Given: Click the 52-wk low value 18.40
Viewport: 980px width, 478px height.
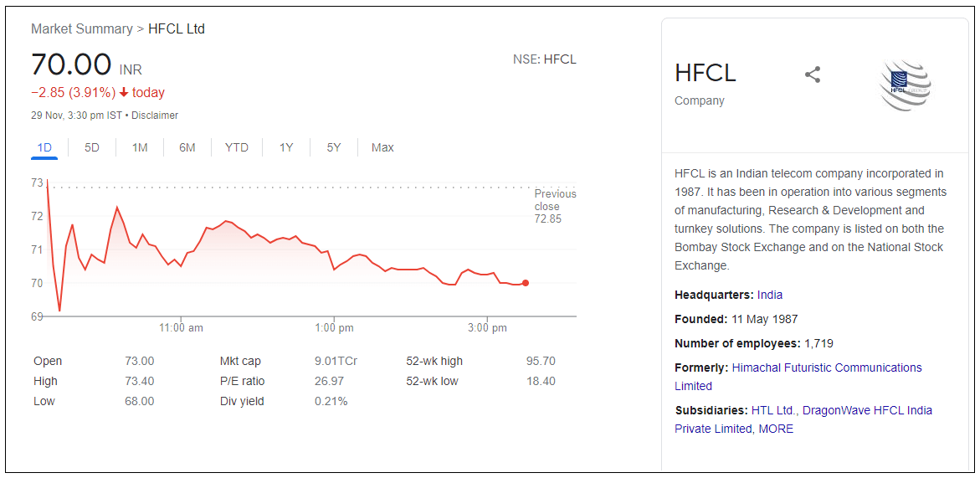Looking at the screenshot, I should point(541,381).
